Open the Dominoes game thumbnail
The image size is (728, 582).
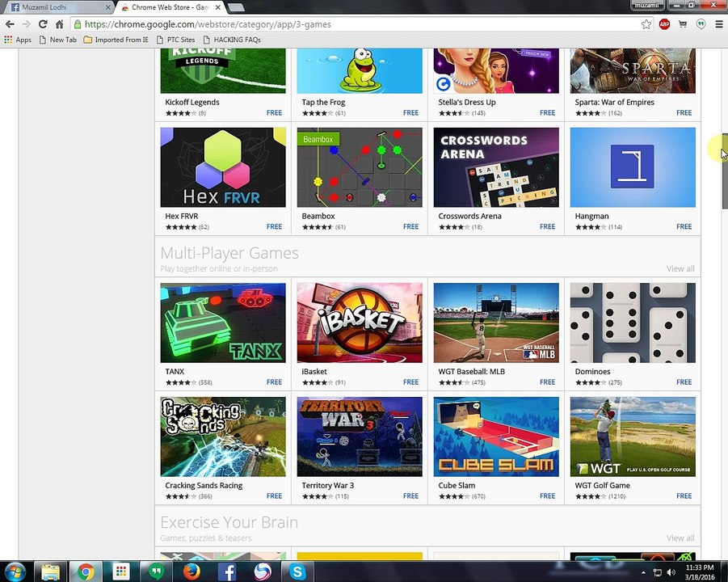tap(633, 323)
